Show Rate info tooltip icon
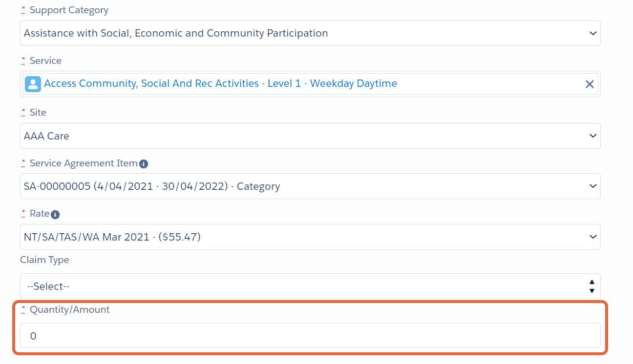The width and height of the screenshot is (633, 364). tap(55, 214)
